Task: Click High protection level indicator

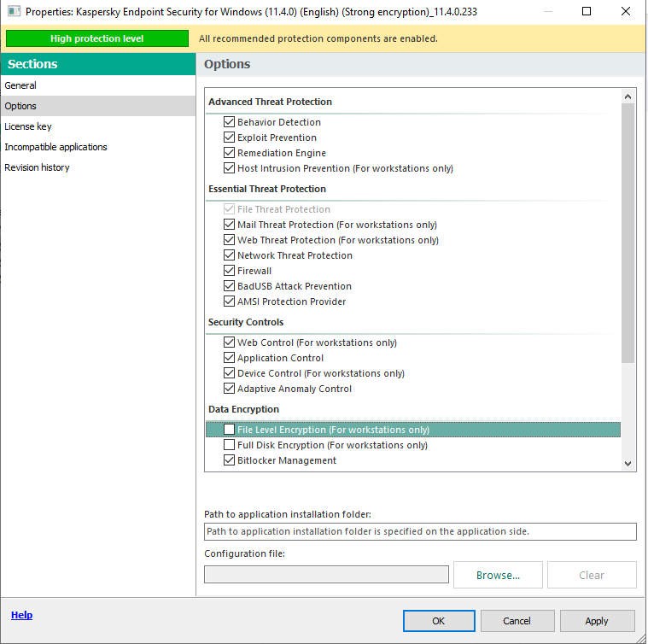Action: (97, 38)
